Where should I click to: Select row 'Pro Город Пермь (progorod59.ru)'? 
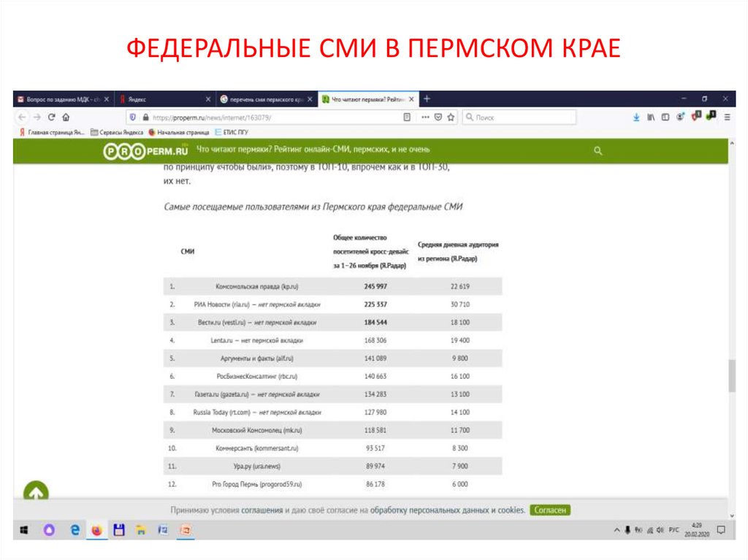point(332,484)
